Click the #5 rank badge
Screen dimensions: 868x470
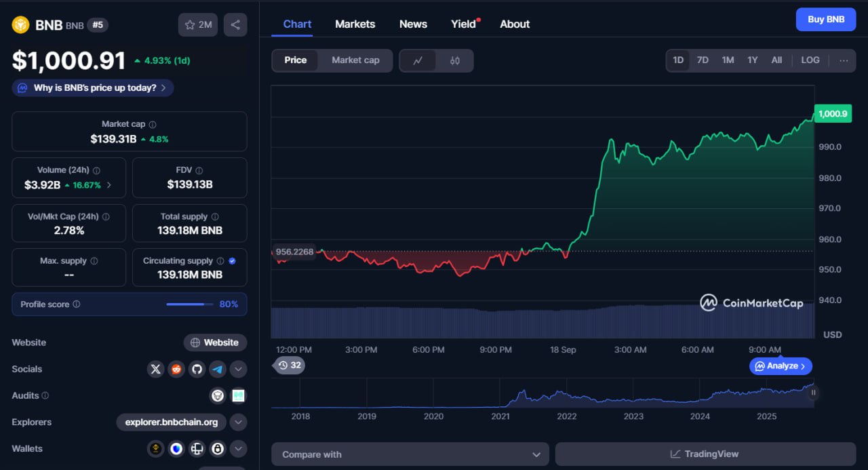(98, 25)
